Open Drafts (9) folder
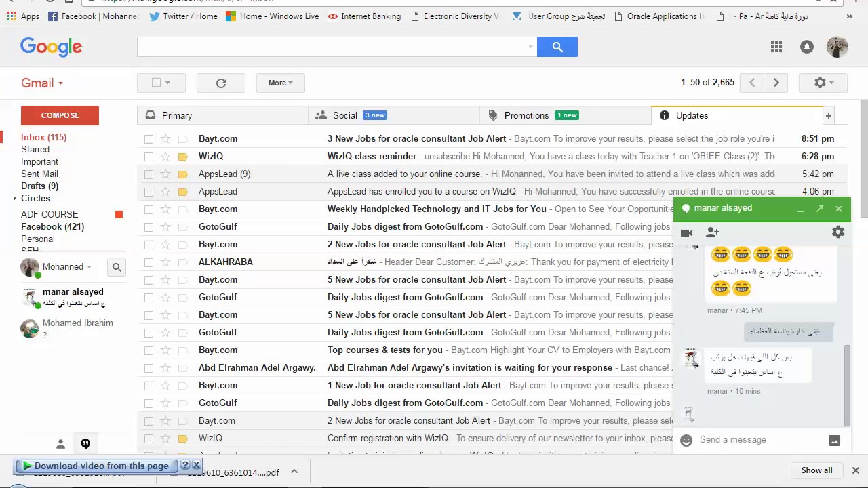 39,186
